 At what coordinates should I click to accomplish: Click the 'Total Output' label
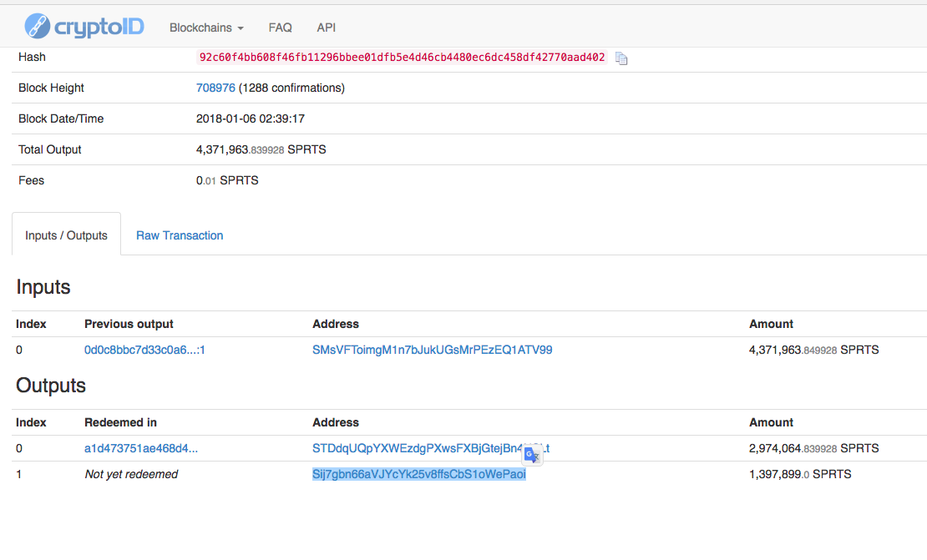(49, 149)
